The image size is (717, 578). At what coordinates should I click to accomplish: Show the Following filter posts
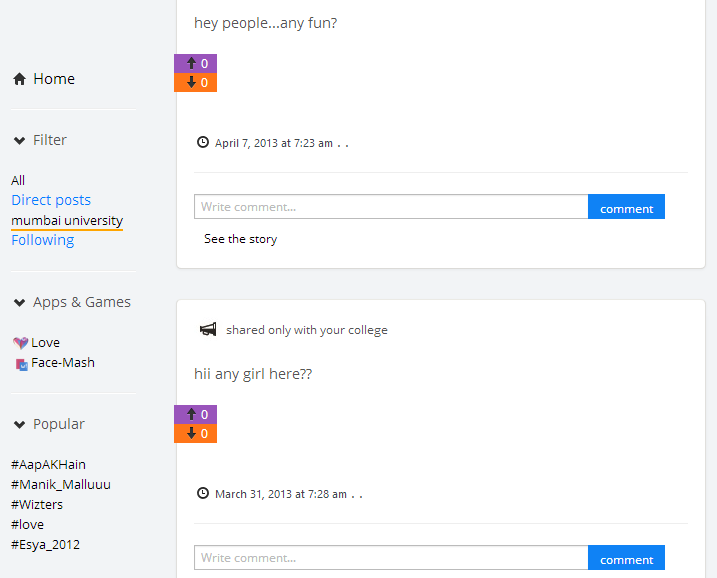click(x=43, y=240)
